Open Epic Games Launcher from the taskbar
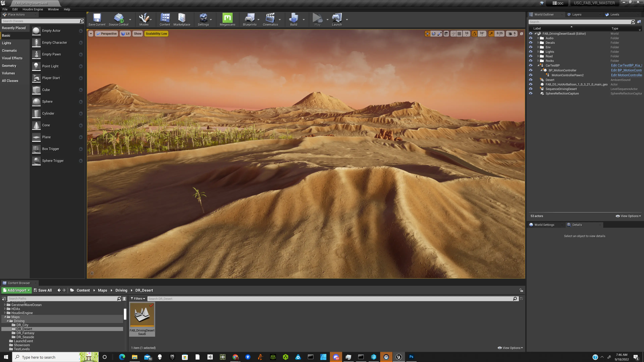644x362 pixels. 172,357
